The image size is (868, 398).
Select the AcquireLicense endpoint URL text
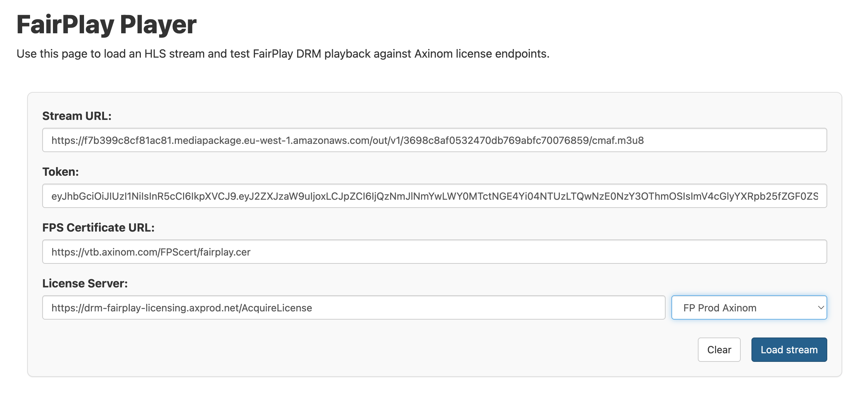tap(181, 308)
